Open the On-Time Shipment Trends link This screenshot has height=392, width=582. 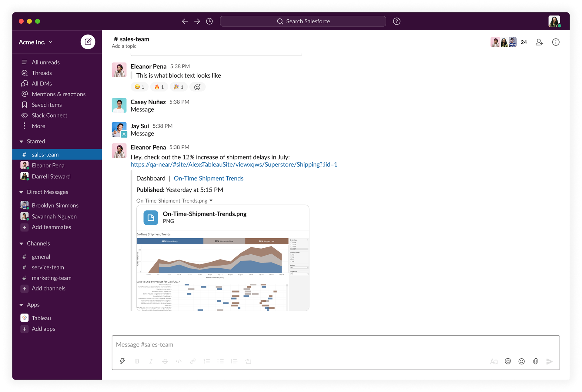[209, 178]
